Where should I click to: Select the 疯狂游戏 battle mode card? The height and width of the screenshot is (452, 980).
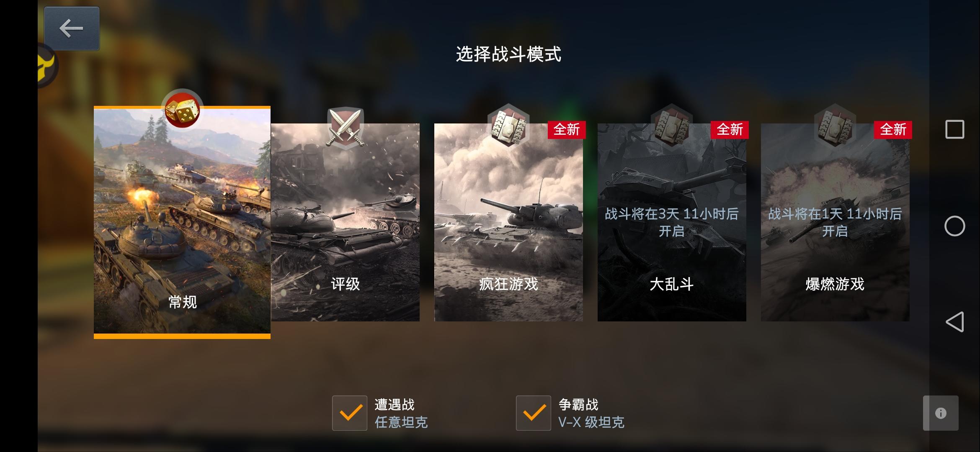[x=508, y=222]
